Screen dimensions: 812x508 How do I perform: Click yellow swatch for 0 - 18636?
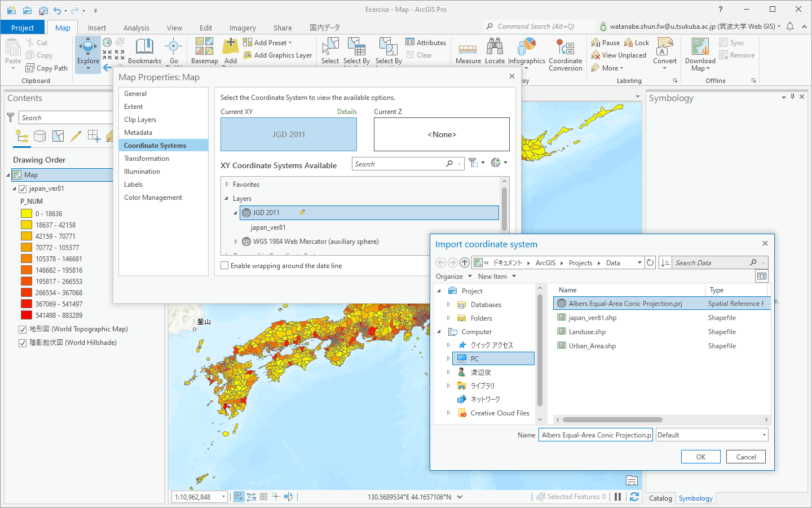click(27, 213)
